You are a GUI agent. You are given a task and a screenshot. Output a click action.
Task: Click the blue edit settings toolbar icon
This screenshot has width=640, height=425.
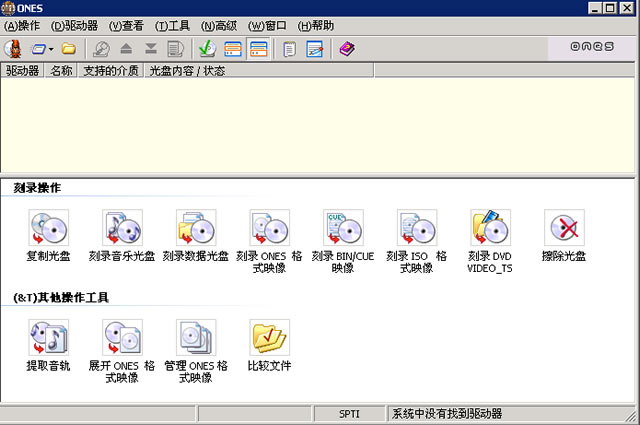coord(315,49)
